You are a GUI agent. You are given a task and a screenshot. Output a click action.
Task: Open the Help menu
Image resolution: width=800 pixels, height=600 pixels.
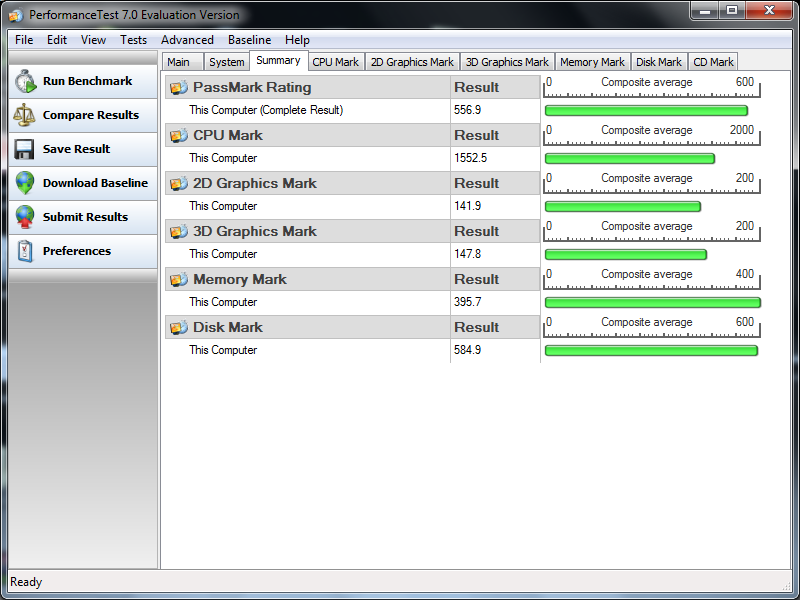pyautogui.click(x=297, y=40)
